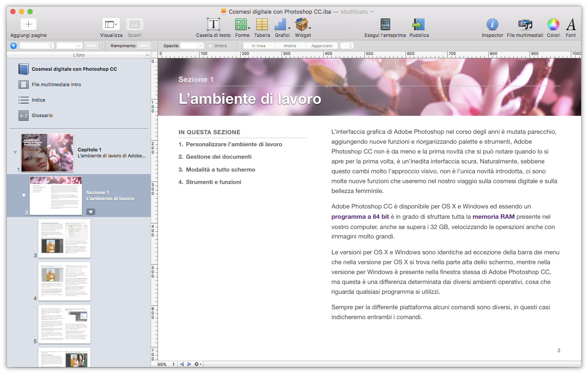Open the Inspector panel
Viewport: 588px width, 374px height.
pos(492,24)
